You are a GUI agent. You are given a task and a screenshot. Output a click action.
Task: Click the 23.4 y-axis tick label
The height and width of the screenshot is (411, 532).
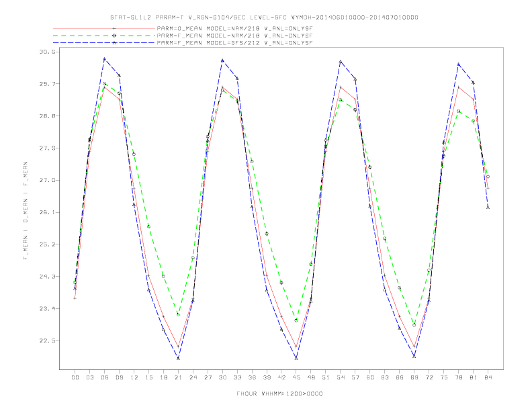coord(48,309)
